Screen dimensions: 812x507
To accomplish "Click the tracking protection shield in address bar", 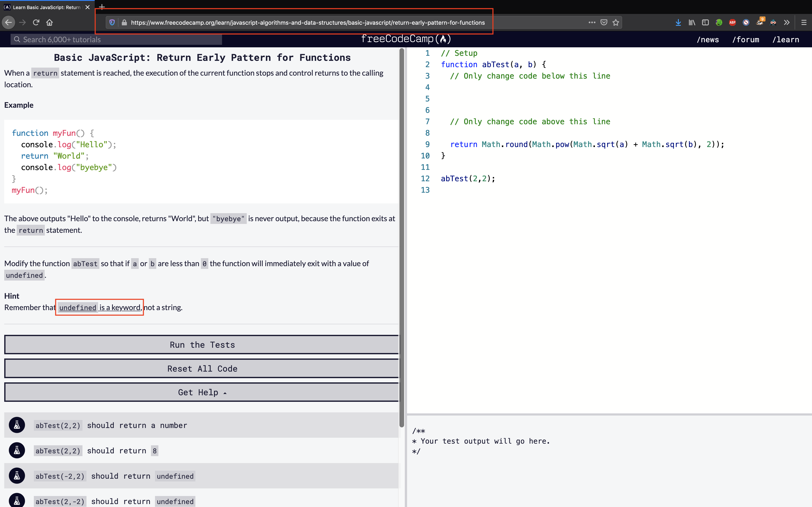I will tap(112, 22).
